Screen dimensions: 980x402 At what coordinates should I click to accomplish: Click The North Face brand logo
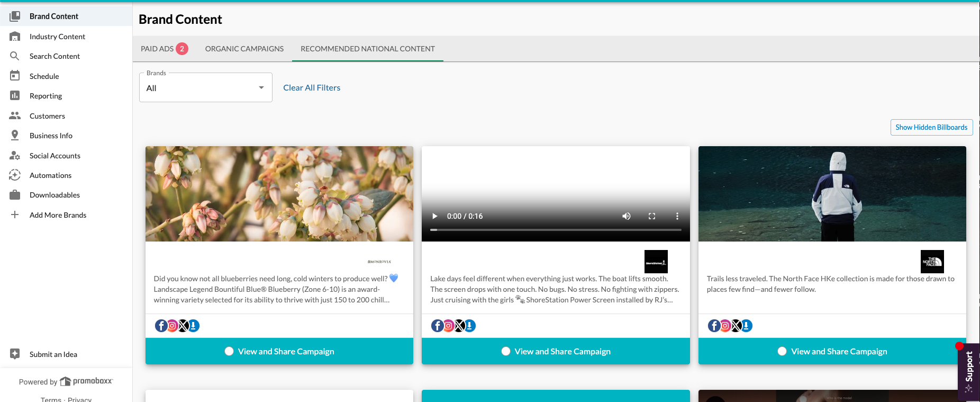point(932,262)
